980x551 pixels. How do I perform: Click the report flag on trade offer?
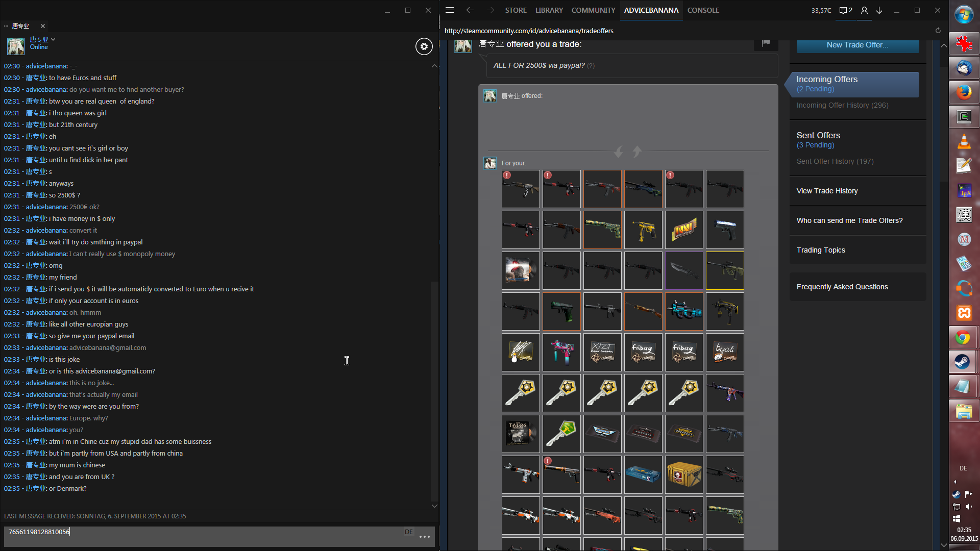point(766,43)
